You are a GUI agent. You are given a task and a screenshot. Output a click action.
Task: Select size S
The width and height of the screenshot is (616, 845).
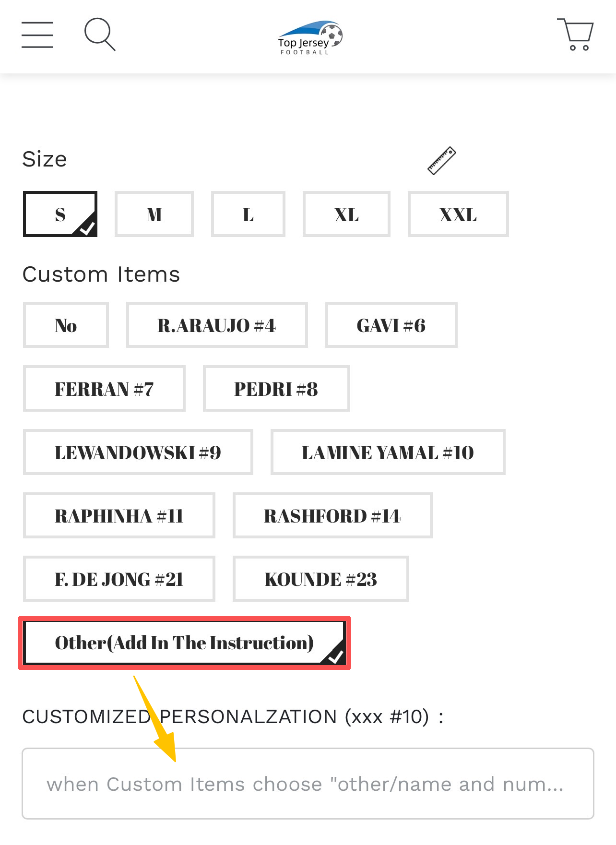(60, 214)
